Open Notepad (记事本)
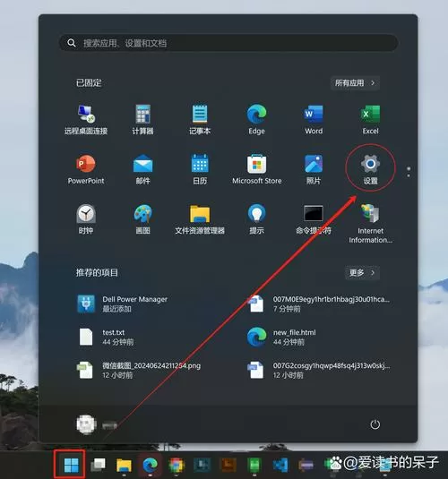This screenshot has width=448, height=479. click(x=200, y=120)
